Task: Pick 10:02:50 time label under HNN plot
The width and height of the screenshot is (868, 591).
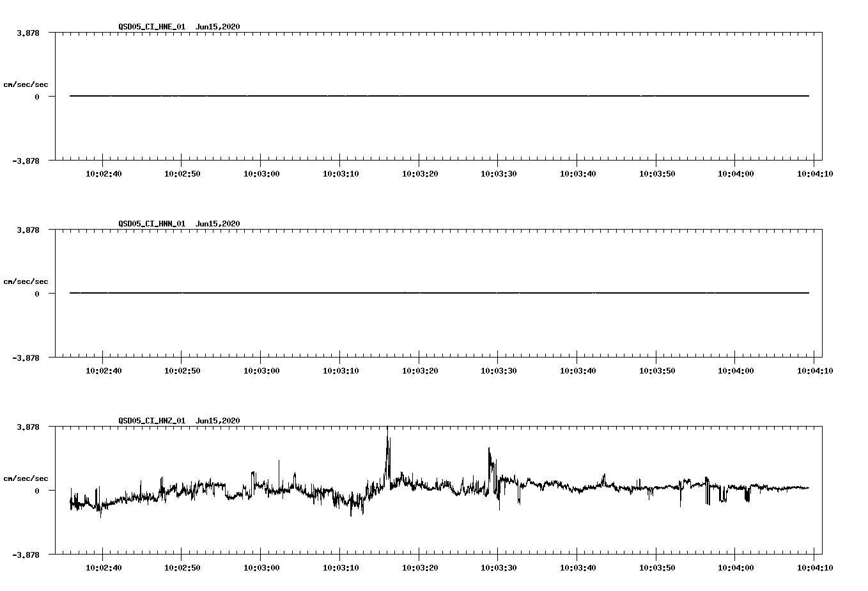Action: coord(182,370)
